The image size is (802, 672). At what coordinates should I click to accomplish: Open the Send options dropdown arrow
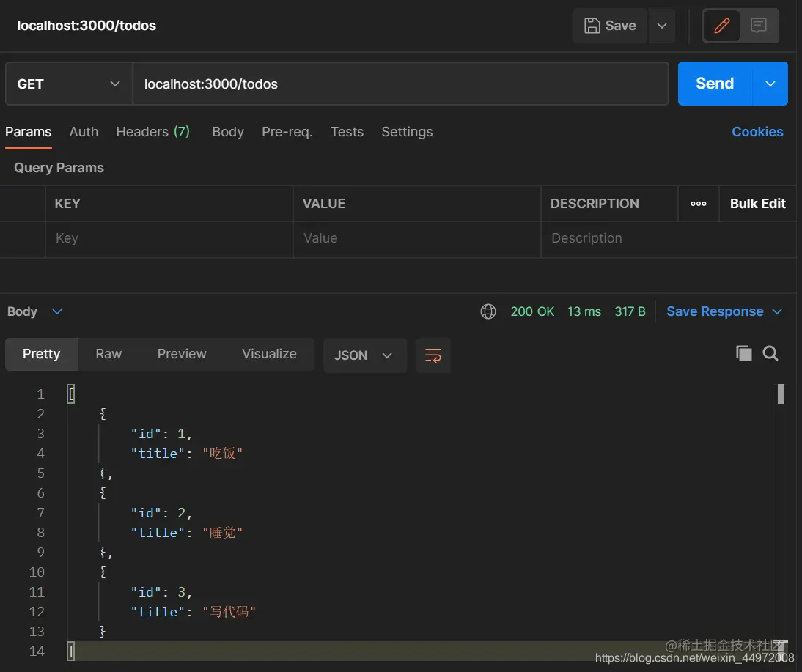tap(770, 84)
